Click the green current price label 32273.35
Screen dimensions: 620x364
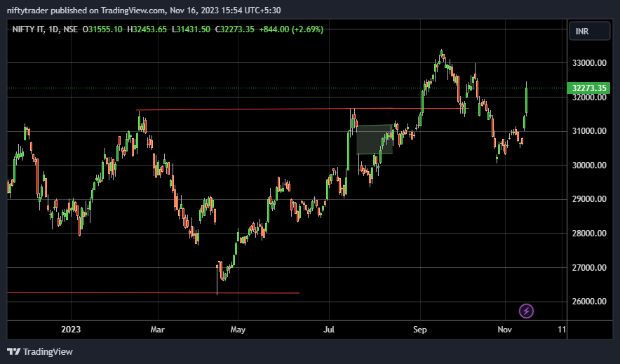588,88
